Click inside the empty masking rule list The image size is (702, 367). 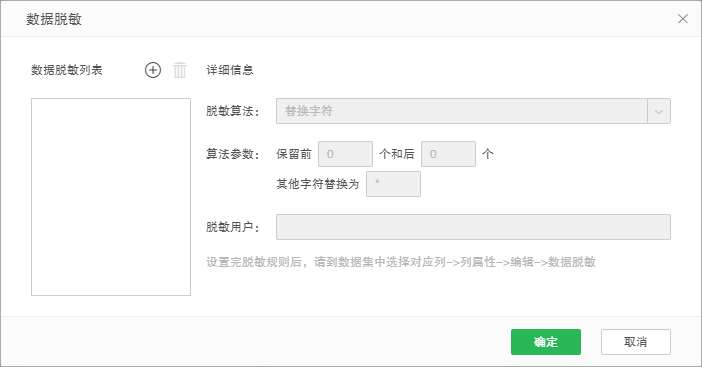tap(111, 197)
